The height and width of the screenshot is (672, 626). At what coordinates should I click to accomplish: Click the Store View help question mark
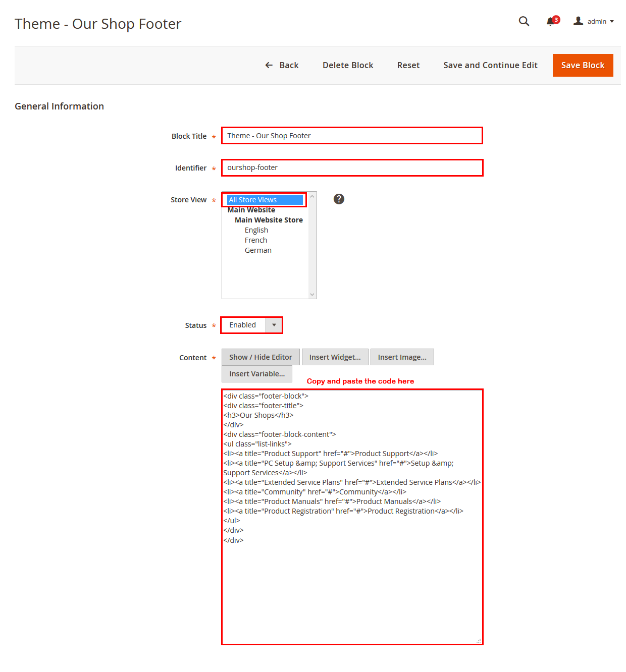(x=339, y=199)
